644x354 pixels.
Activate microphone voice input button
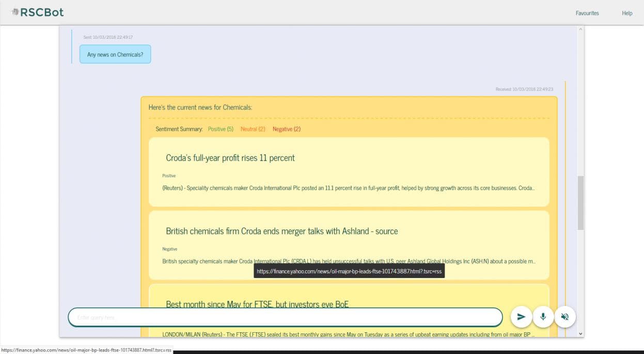(x=543, y=317)
